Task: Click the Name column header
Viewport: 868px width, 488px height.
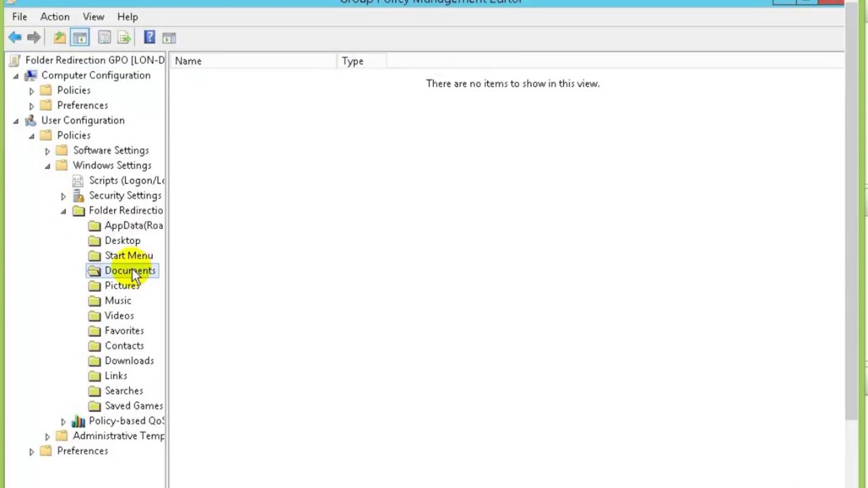Action: 254,61
